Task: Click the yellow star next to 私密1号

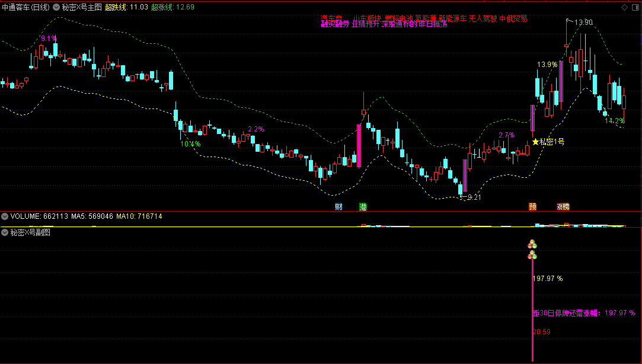Action: (535, 142)
